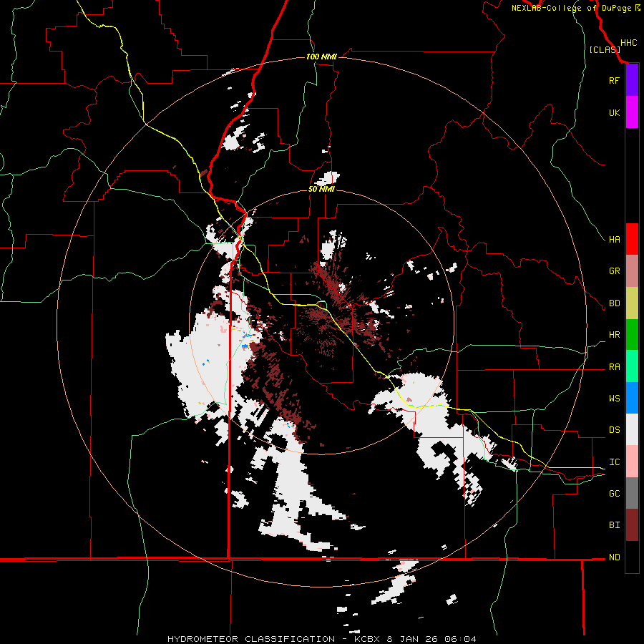Click the 50 NMI range ring label
Viewport: 644px width, 644px height.
click(x=321, y=190)
